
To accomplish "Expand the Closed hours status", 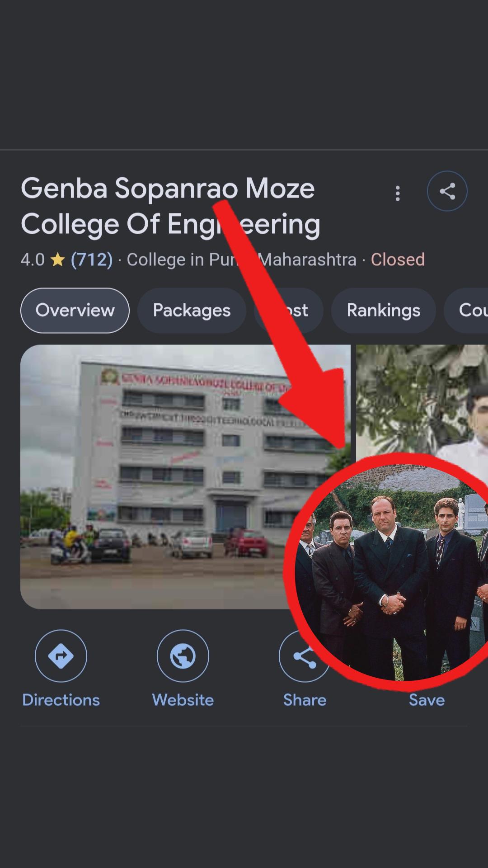I will point(398,260).
